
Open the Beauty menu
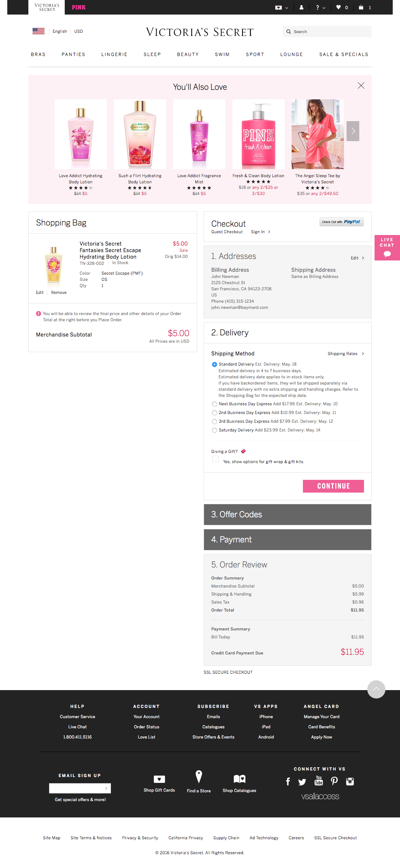(188, 55)
